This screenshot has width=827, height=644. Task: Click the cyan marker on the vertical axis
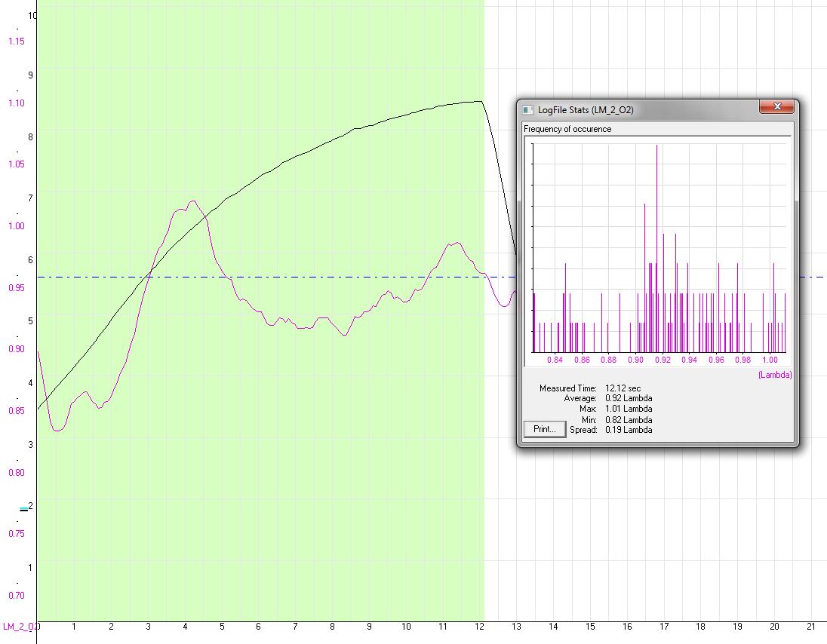click(x=23, y=511)
